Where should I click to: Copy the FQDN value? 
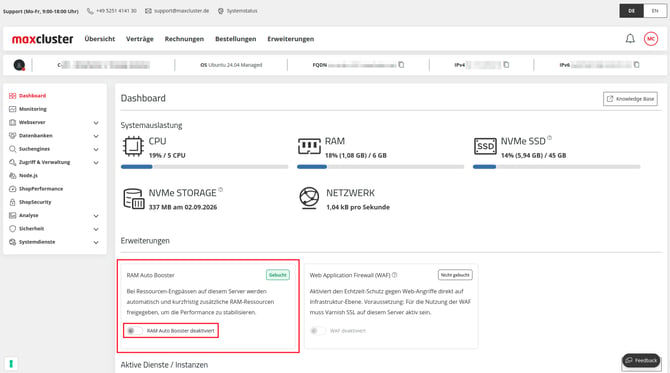tap(401, 65)
